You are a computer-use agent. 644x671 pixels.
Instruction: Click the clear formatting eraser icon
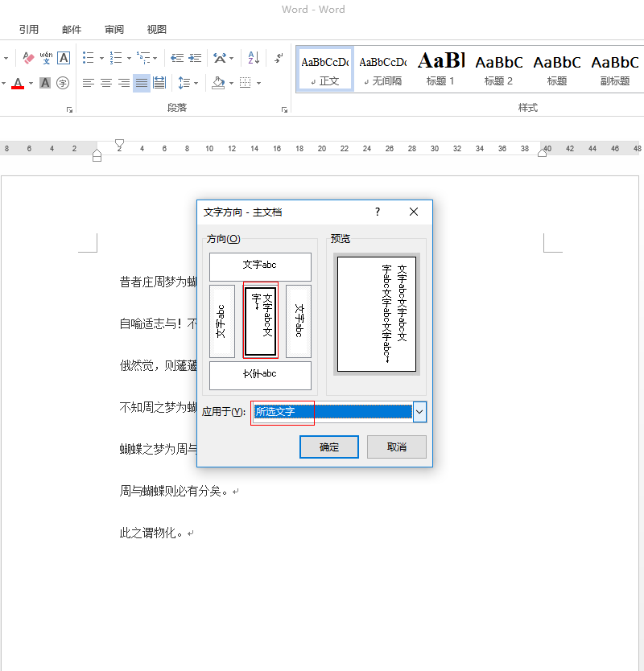point(28,58)
